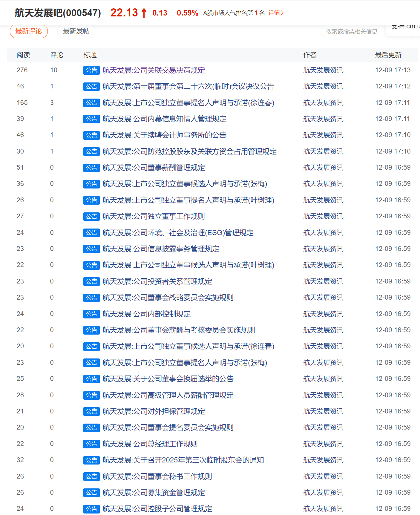
Task: Open 公司董事会薪酬与考核委员会实施规则
Action: pyautogui.click(x=179, y=330)
